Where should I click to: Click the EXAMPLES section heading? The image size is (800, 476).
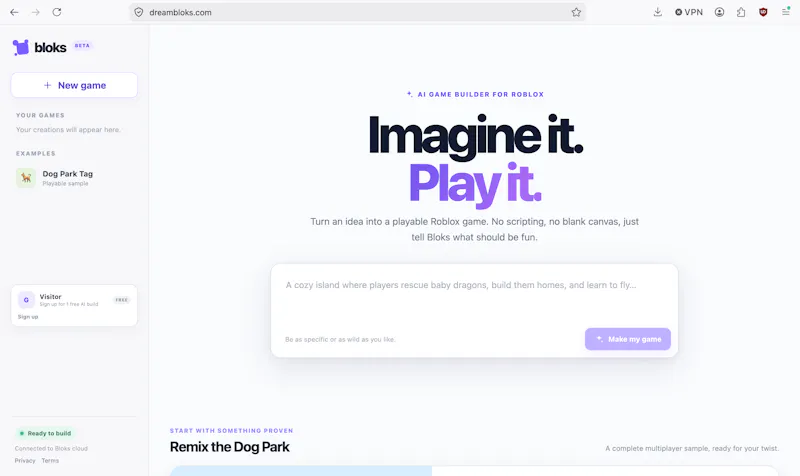tap(36, 154)
